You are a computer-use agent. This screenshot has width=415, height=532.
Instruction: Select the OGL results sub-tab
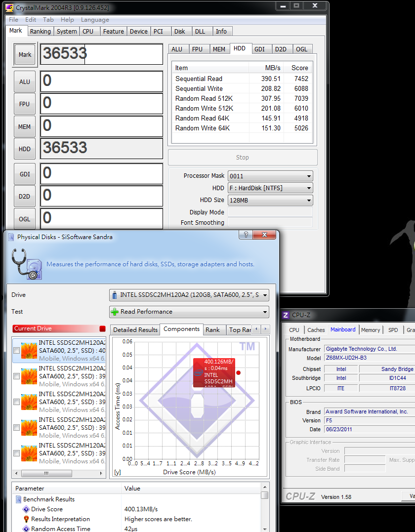click(x=302, y=49)
